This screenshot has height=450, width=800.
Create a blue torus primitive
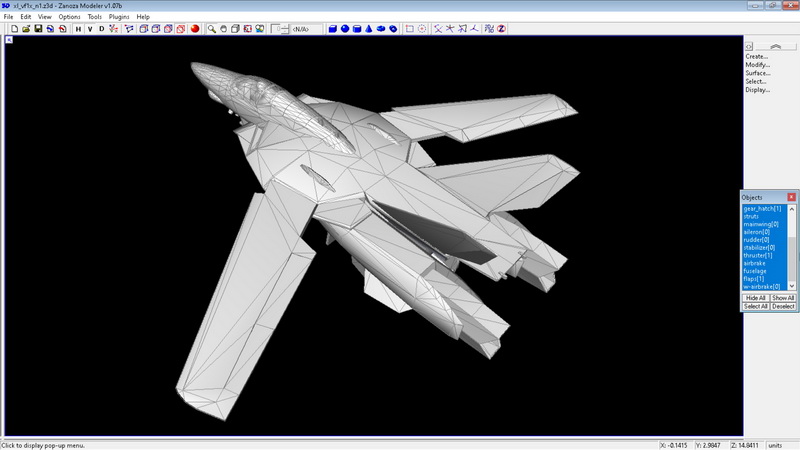click(381, 29)
